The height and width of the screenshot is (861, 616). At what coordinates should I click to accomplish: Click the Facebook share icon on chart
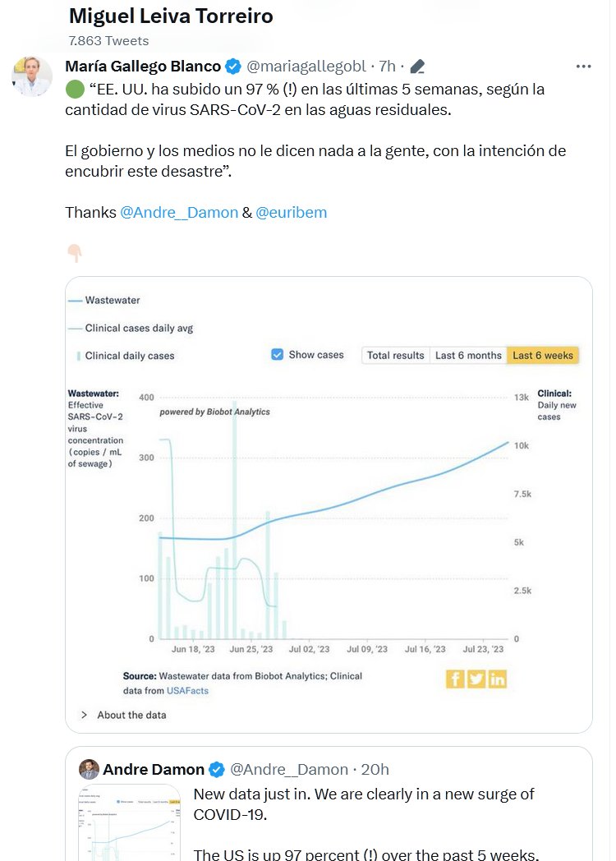(x=455, y=679)
